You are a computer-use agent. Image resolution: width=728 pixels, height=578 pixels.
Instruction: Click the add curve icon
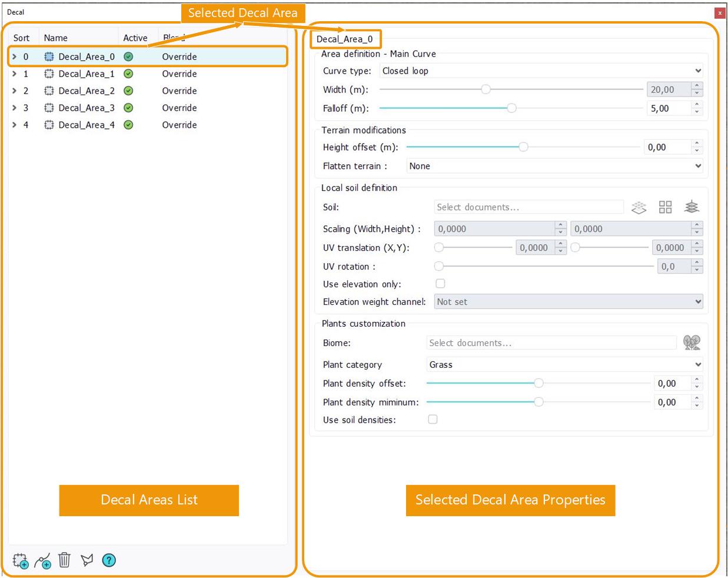(42, 560)
